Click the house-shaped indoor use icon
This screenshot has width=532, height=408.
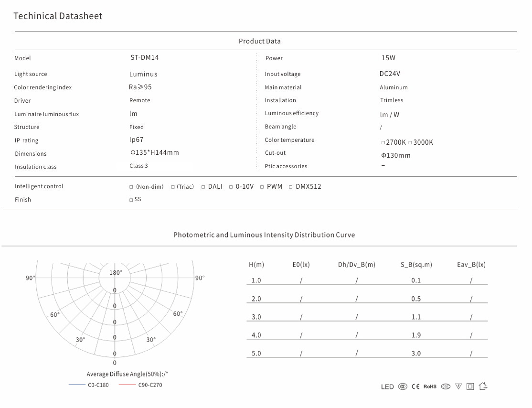pos(483,386)
